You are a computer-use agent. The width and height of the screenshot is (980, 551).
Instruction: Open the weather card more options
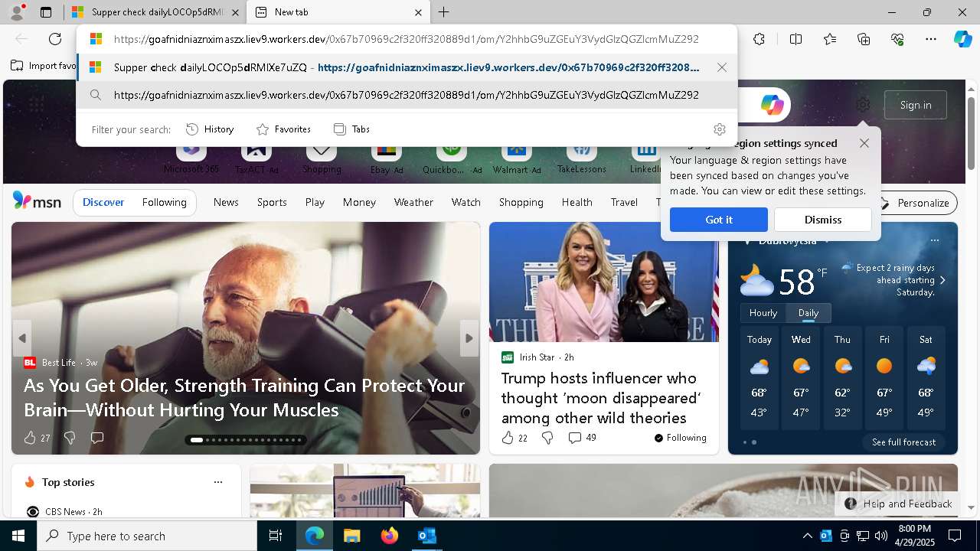934,240
